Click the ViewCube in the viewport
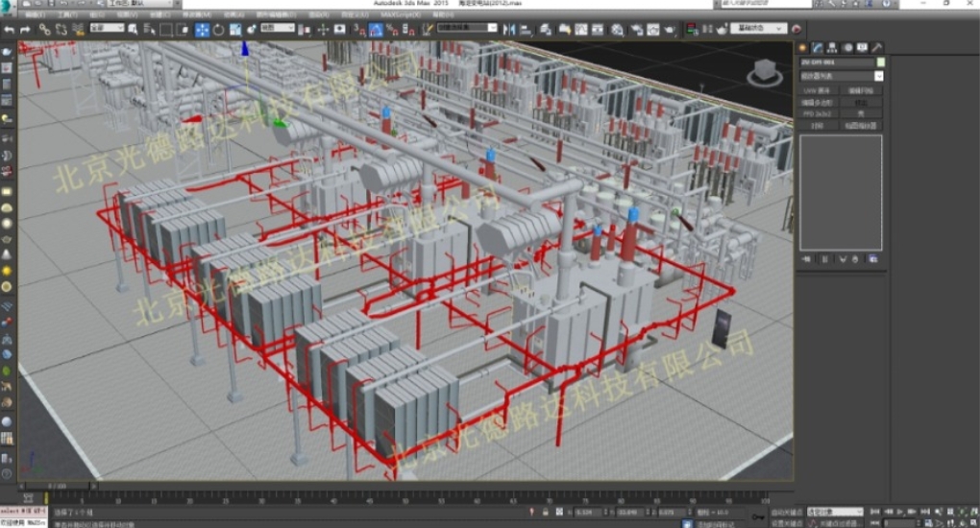The height and width of the screenshot is (528, 980). click(766, 71)
